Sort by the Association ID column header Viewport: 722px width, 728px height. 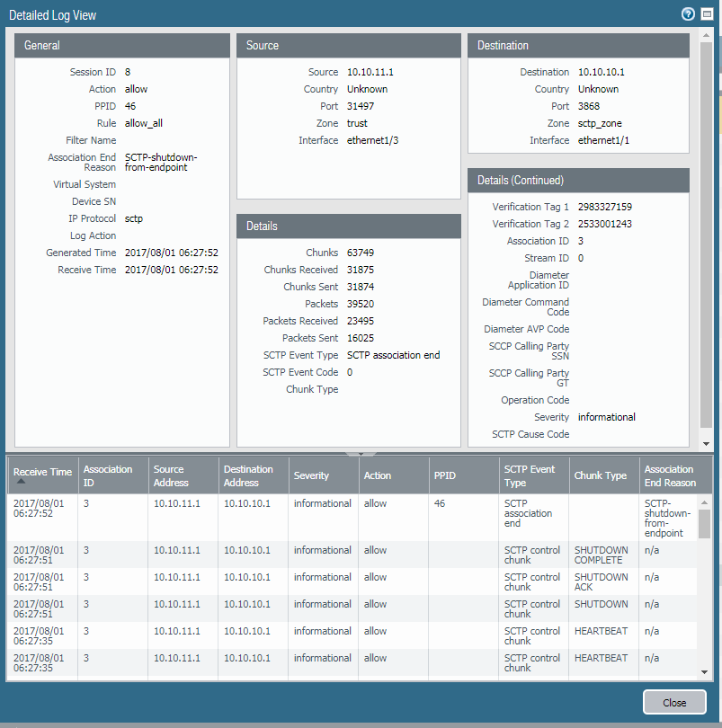pyautogui.click(x=108, y=475)
